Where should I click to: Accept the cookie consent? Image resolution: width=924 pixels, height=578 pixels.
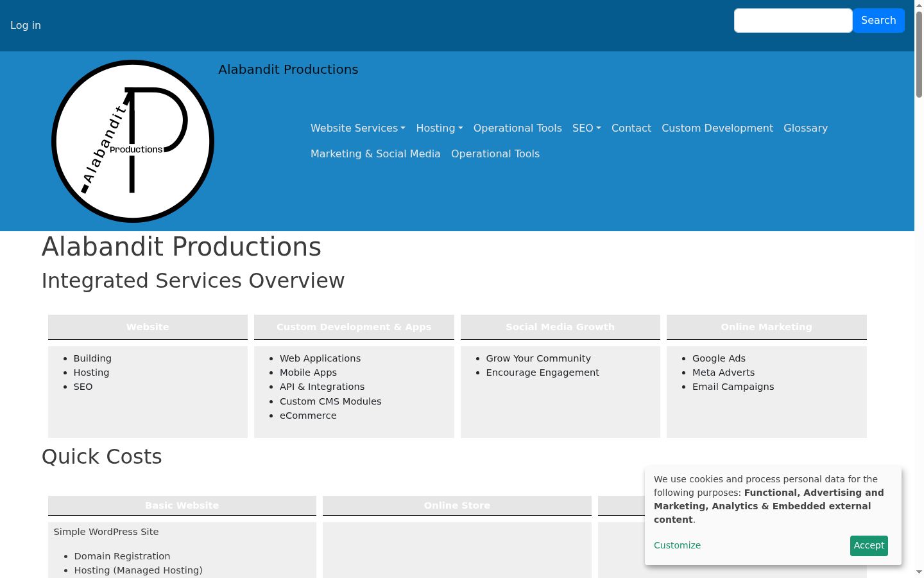[x=869, y=545]
